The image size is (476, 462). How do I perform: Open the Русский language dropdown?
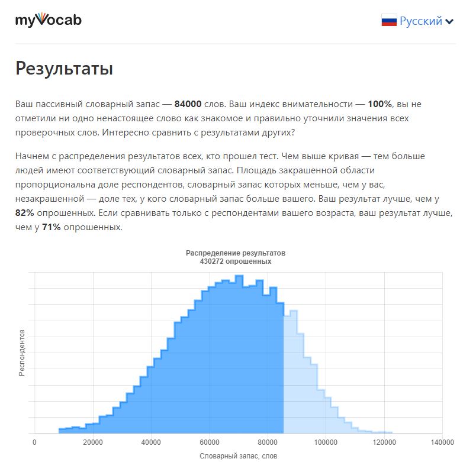tap(417, 21)
